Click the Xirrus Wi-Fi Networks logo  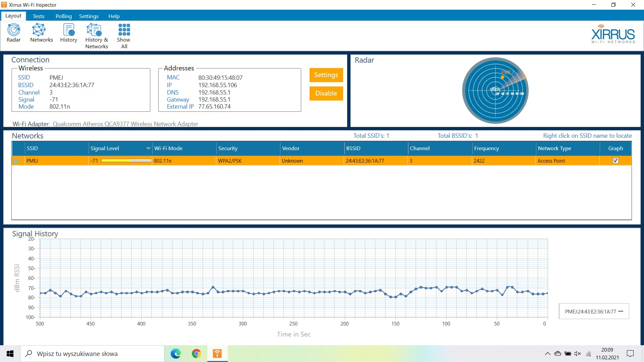pyautogui.click(x=613, y=34)
